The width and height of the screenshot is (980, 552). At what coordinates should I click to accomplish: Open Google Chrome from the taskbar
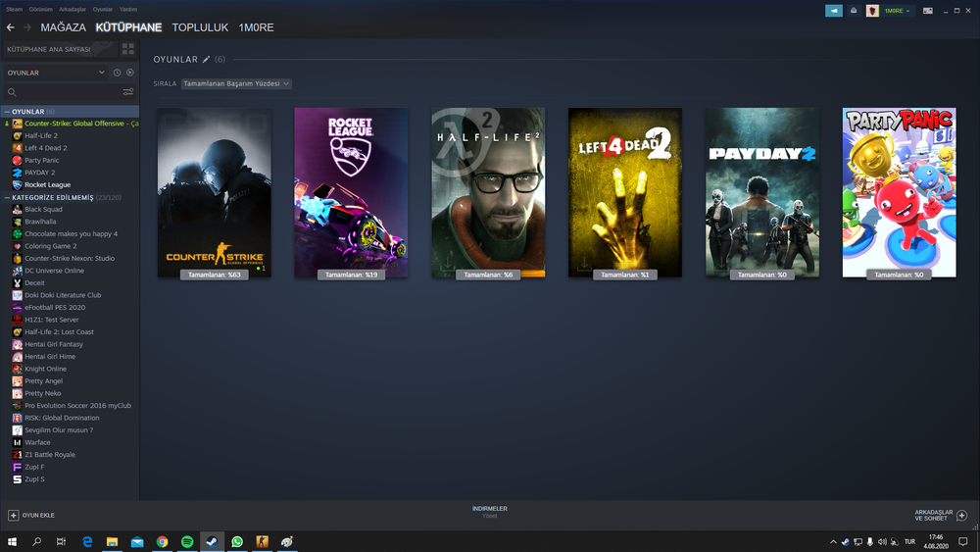tap(162, 541)
